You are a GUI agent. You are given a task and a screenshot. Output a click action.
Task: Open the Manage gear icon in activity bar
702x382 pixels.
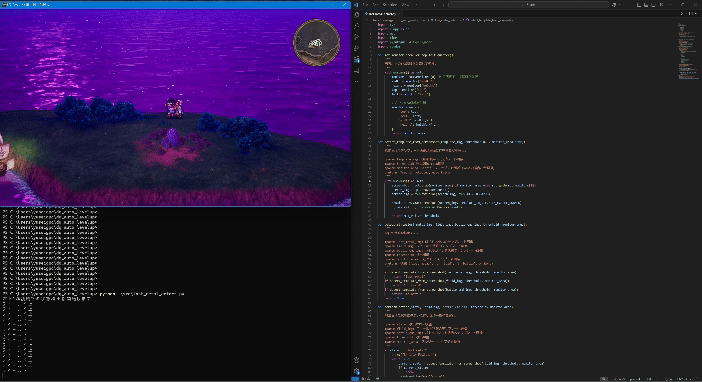(x=357, y=371)
